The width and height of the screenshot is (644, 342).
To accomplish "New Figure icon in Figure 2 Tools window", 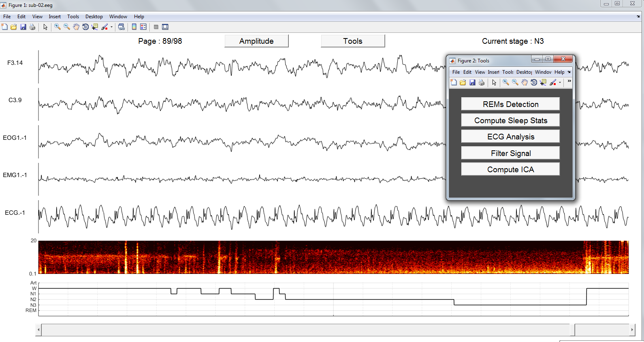I will click(454, 83).
